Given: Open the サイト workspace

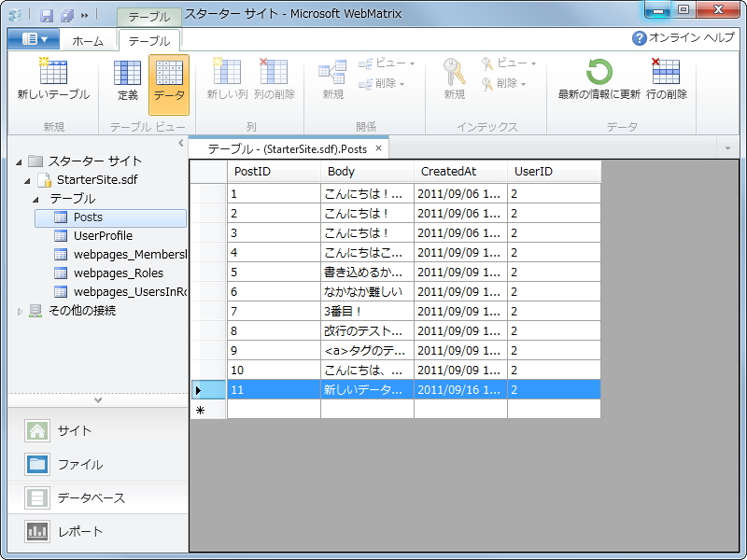Looking at the screenshot, I should click(98, 430).
